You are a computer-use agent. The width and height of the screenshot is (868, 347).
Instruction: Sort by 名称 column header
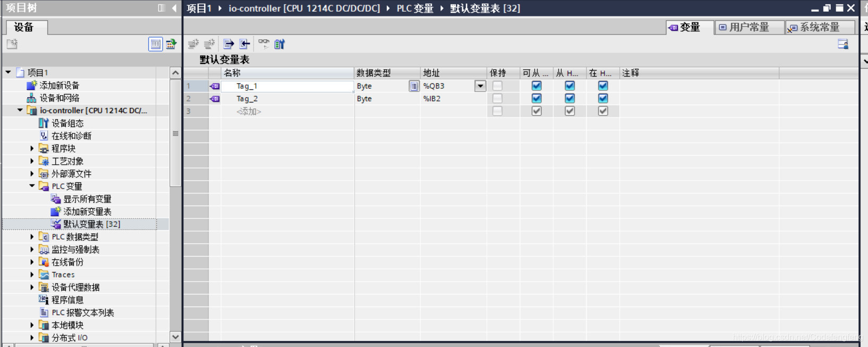click(x=288, y=73)
